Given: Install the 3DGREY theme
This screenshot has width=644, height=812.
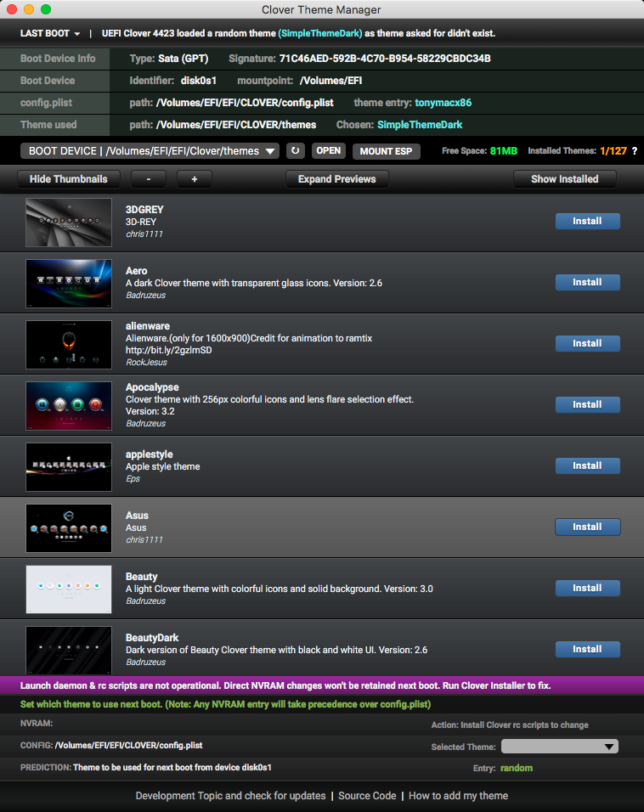Looking at the screenshot, I should 588,221.
